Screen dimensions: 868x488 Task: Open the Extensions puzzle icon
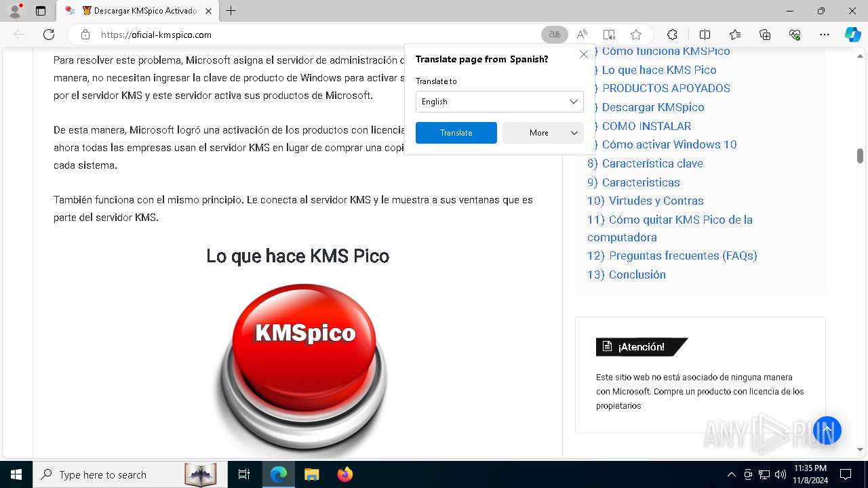(x=672, y=35)
